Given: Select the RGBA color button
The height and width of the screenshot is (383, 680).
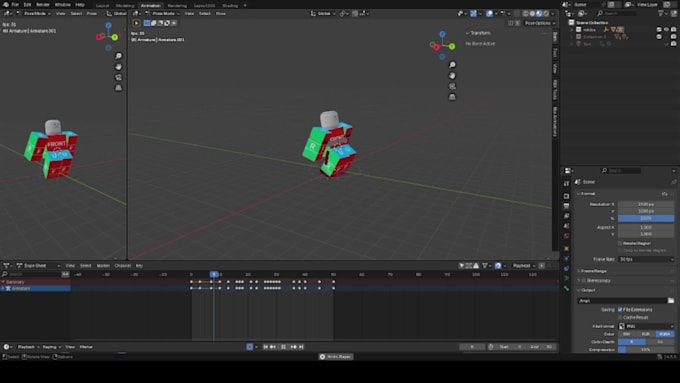Looking at the screenshot, I should coord(665,334).
